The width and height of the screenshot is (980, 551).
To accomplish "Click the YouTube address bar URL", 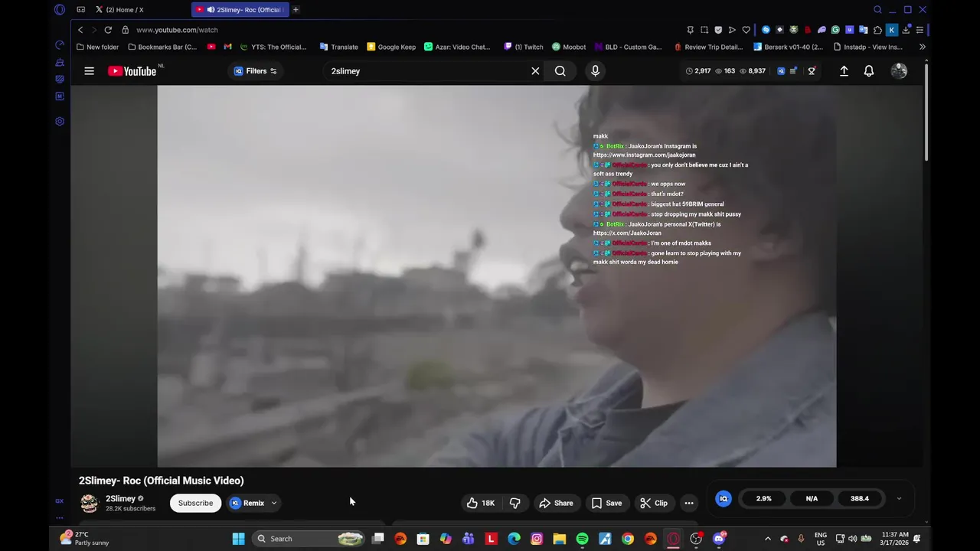I will tap(177, 30).
